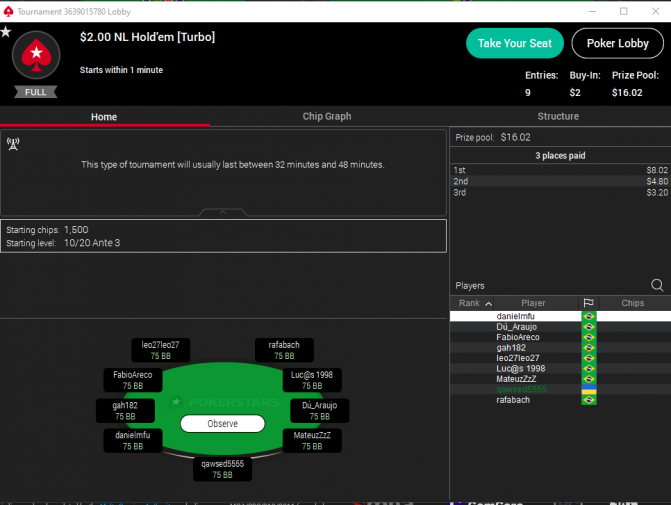Select MateuzZzZ in players list
The width and height of the screenshot is (671, 505).
(x=560, y=379)
